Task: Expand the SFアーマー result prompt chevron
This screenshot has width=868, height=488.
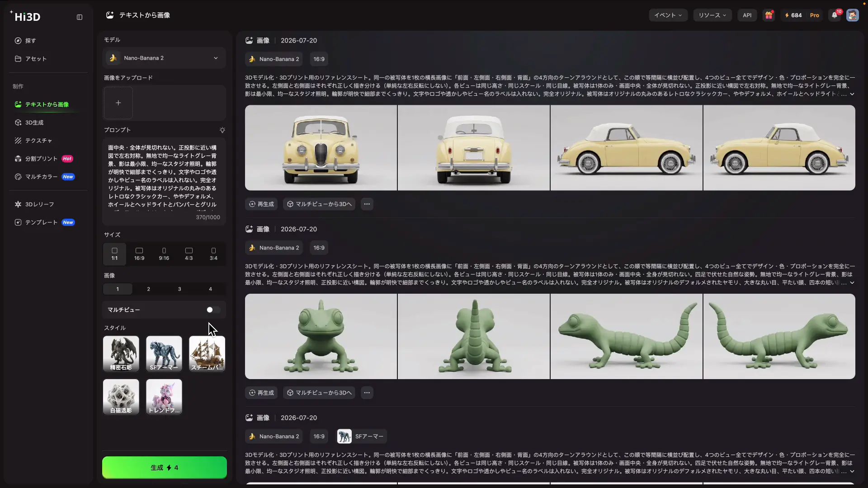Action: point(852,471)
